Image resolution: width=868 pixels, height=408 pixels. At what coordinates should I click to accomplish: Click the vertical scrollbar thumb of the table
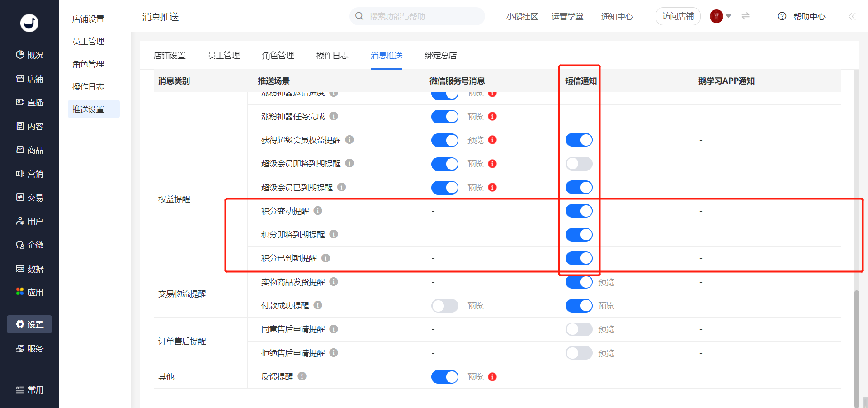coord(856,348)
